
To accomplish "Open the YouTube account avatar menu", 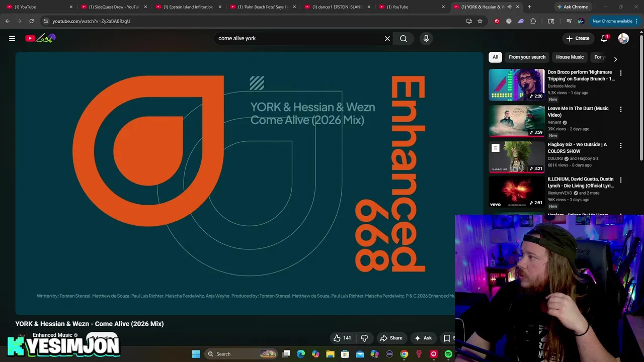I will [x=623, y=38].
